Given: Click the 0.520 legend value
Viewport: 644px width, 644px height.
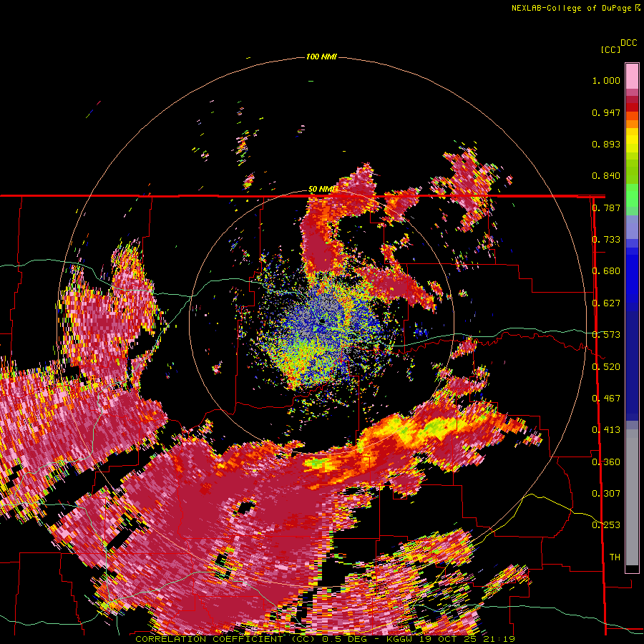Looking at the screenshot, I should 606,367.
